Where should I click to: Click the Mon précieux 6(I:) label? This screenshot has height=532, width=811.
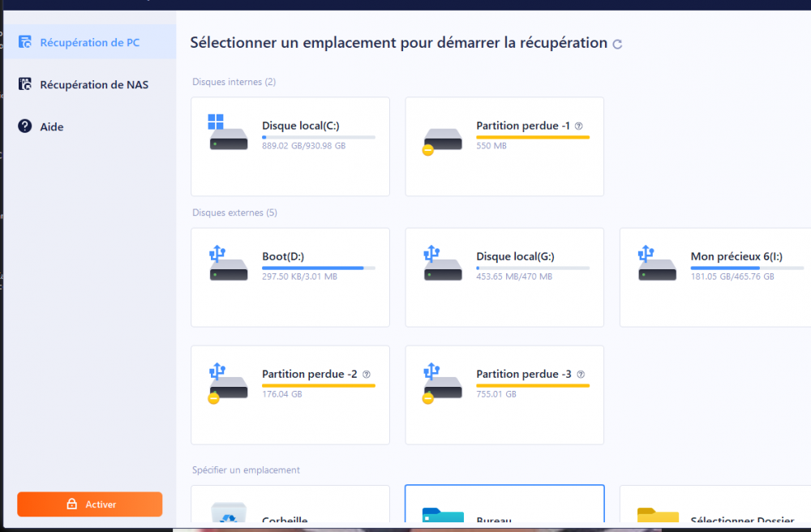(736, 256)
